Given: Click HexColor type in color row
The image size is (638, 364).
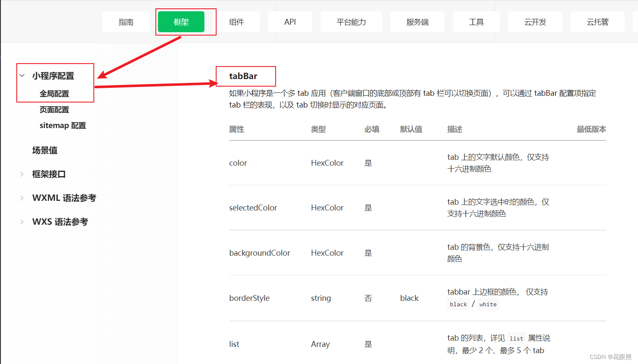Looking at the screenshot, I should (x=327, y=163).
